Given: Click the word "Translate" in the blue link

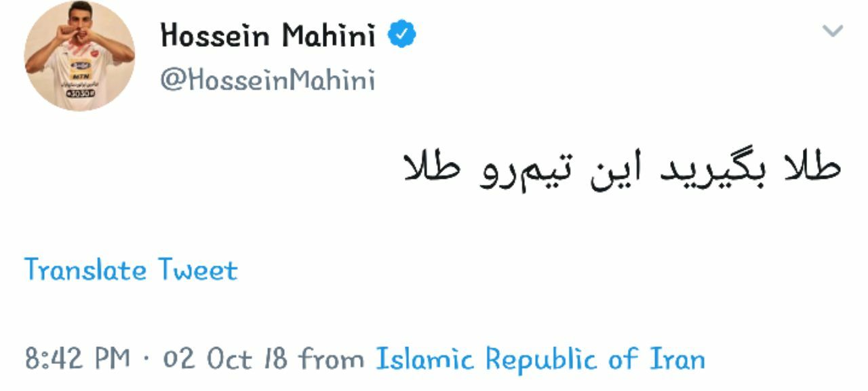Looking at the screenshot, I should click(x=86, y=270).
